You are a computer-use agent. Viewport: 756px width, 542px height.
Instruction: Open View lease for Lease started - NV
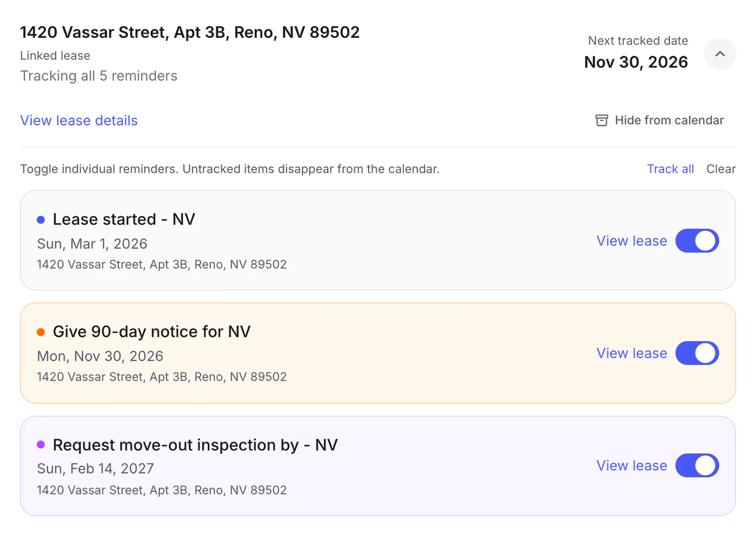pos(632,241)
